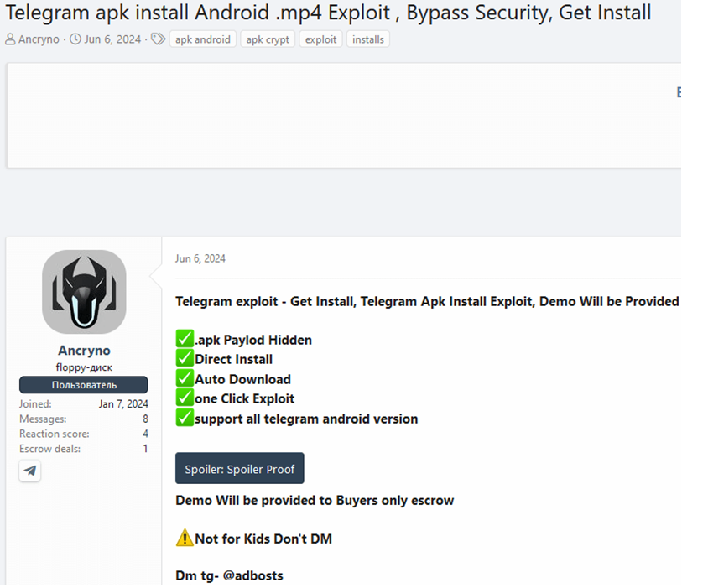The width and height of the screenshot is (708, 588).
Task: Click the tags icon before the tag list
Action: [x=158, y=39]
